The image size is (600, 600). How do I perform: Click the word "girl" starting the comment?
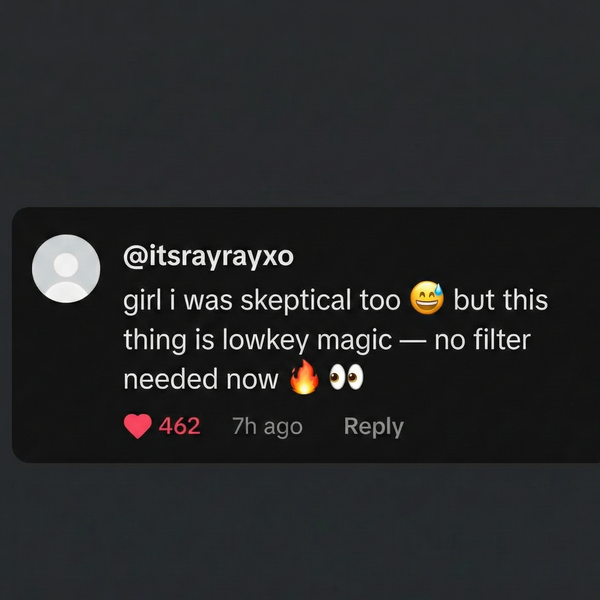click(141, 300)
